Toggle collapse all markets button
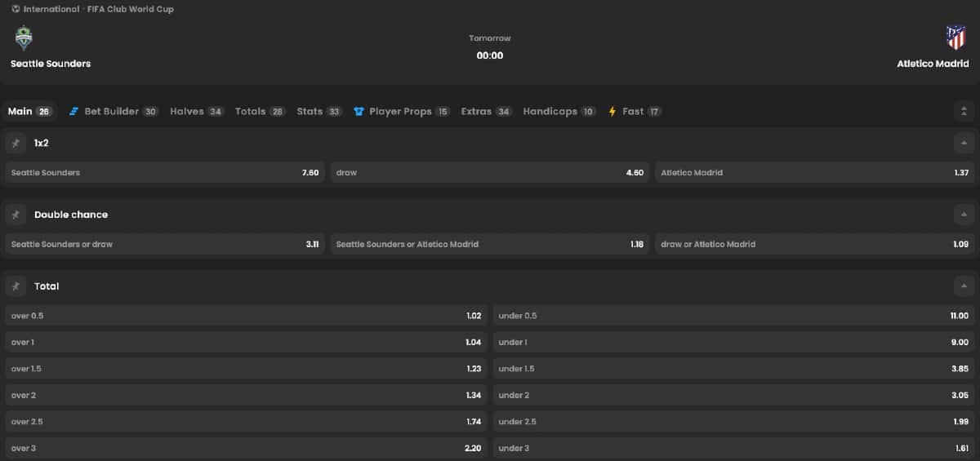The width and height of the screenshot is (980, 461). point(964,112)
